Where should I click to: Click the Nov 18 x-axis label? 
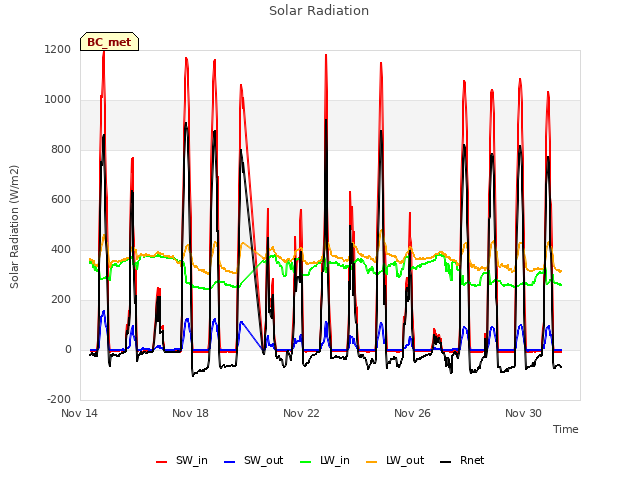(190, 413)
